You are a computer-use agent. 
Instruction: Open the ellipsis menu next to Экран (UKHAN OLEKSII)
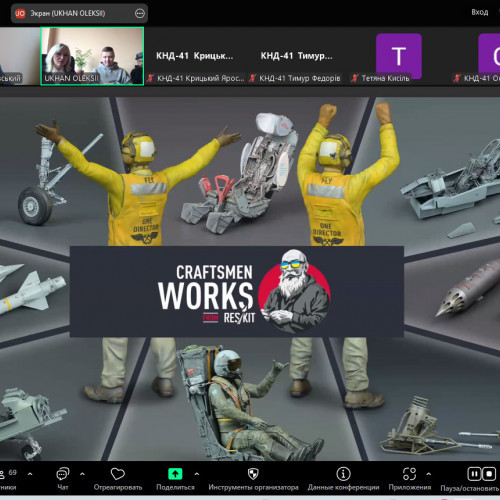pos(140,13)
